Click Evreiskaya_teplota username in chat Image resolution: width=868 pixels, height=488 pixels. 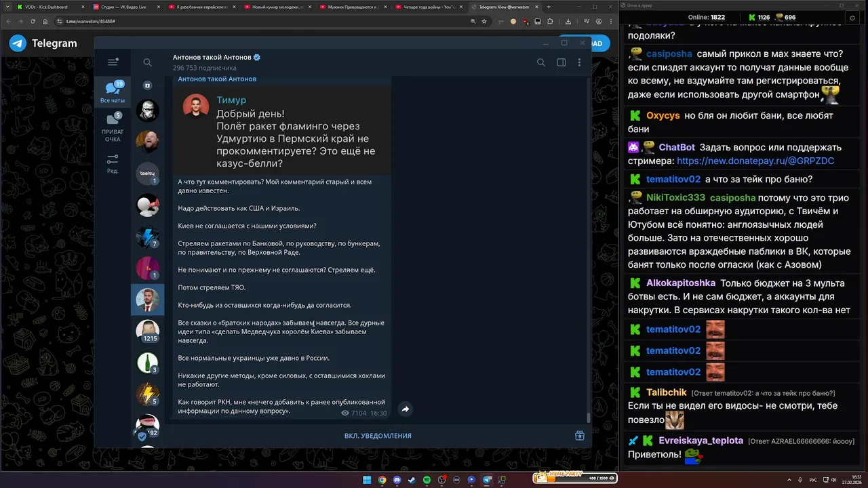coord(701,441)
